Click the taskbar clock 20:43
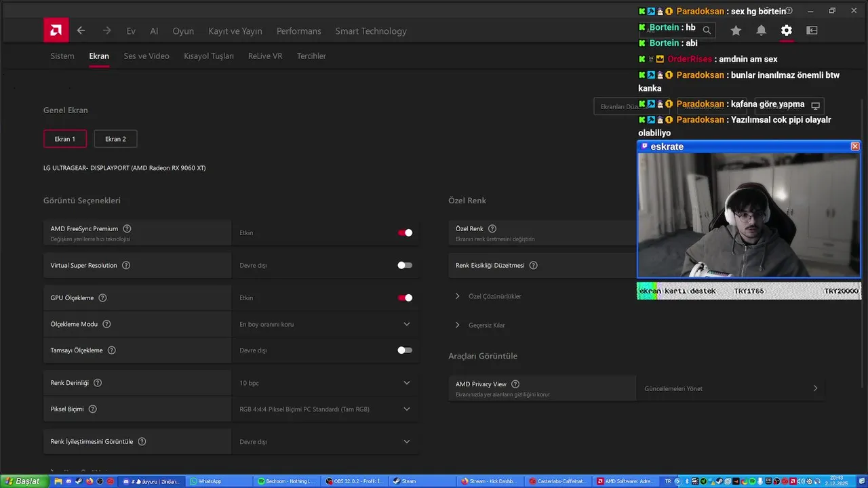Screen dimensions: 868x488 pos(836,481)
